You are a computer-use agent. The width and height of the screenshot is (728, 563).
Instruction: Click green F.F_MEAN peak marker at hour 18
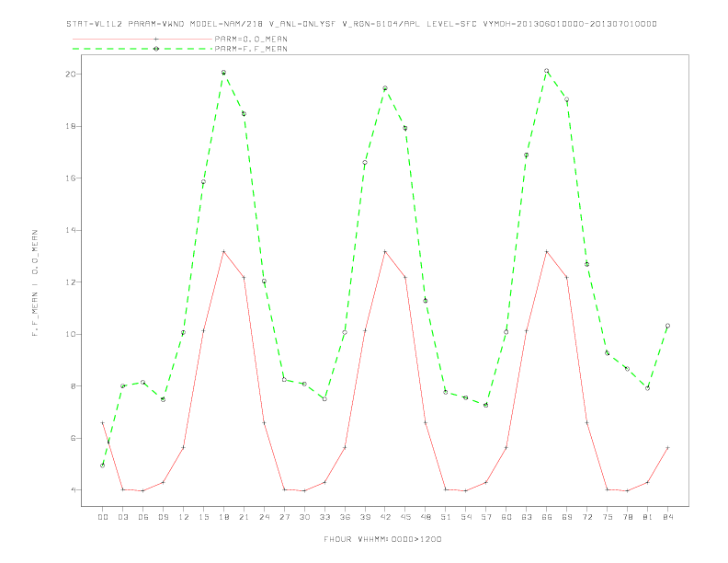click(x=223, y=73)
